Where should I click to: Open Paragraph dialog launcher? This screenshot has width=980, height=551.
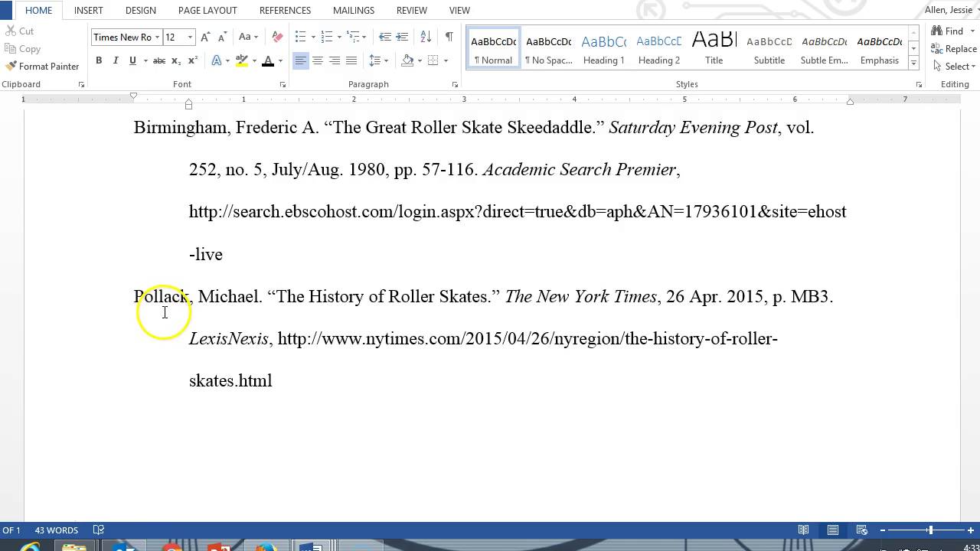coord(455,85)
